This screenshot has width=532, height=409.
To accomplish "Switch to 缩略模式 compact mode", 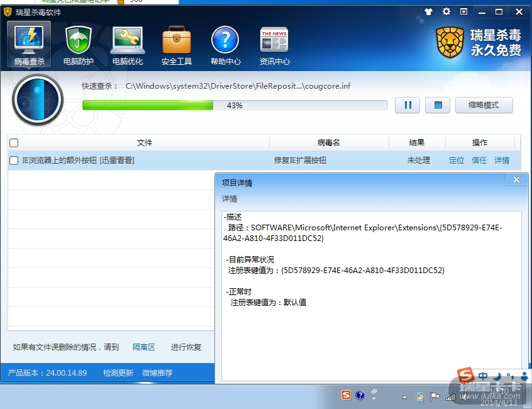I will click(484, 105).
